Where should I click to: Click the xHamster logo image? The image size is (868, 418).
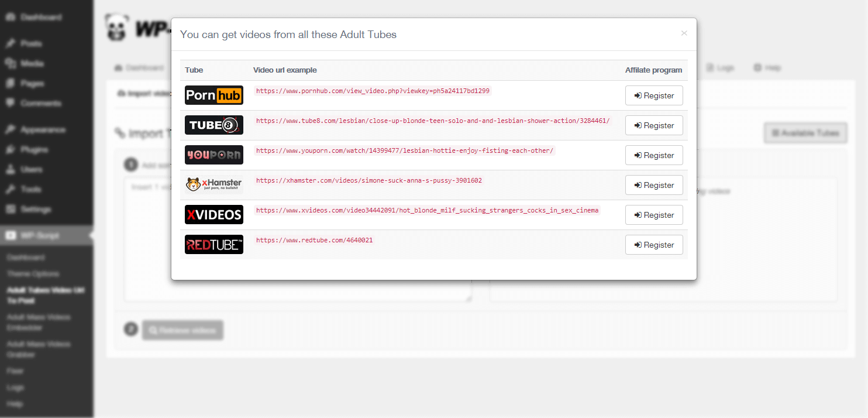pos(214,184)
